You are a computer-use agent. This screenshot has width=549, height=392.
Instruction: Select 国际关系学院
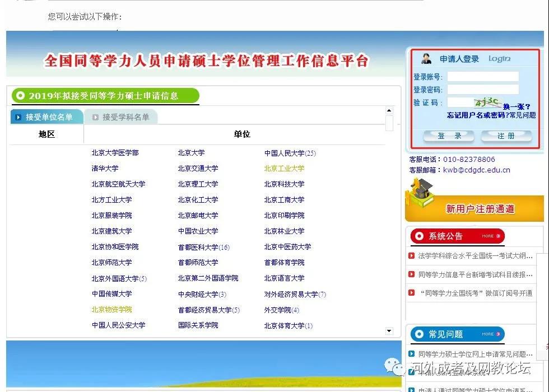pyautogui.click(x=198, y=325)
